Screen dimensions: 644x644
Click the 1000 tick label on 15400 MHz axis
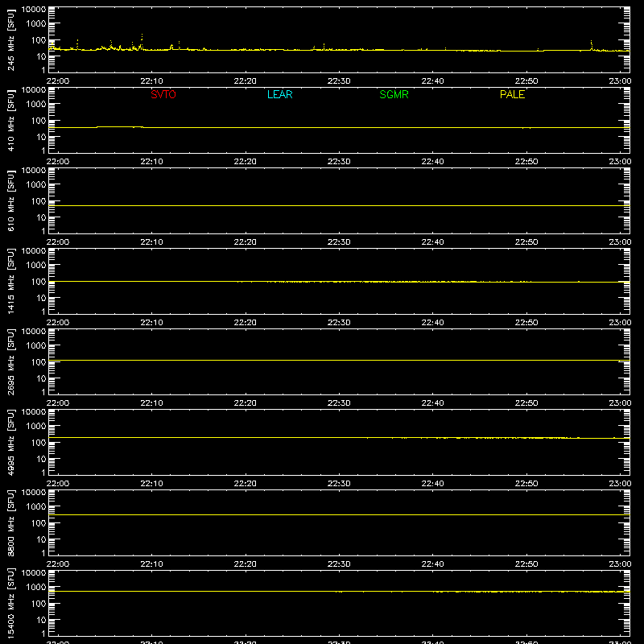click(x=36, y=587)
